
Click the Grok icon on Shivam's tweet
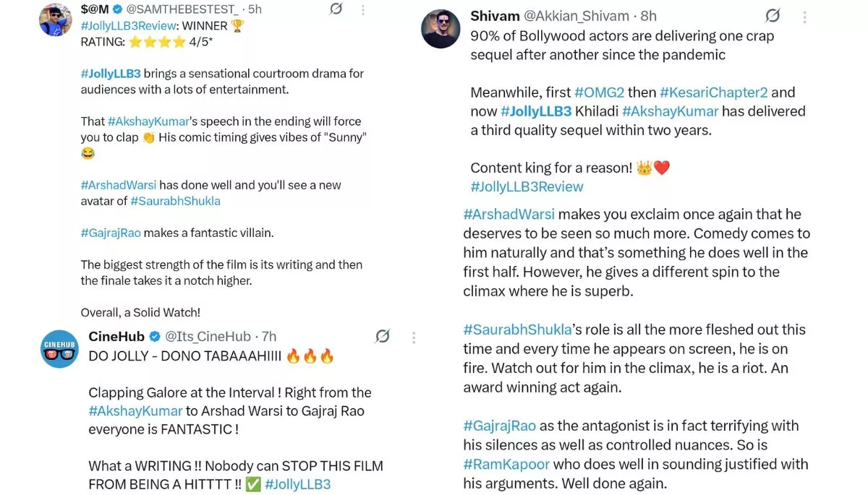click(x=773, y=16)
